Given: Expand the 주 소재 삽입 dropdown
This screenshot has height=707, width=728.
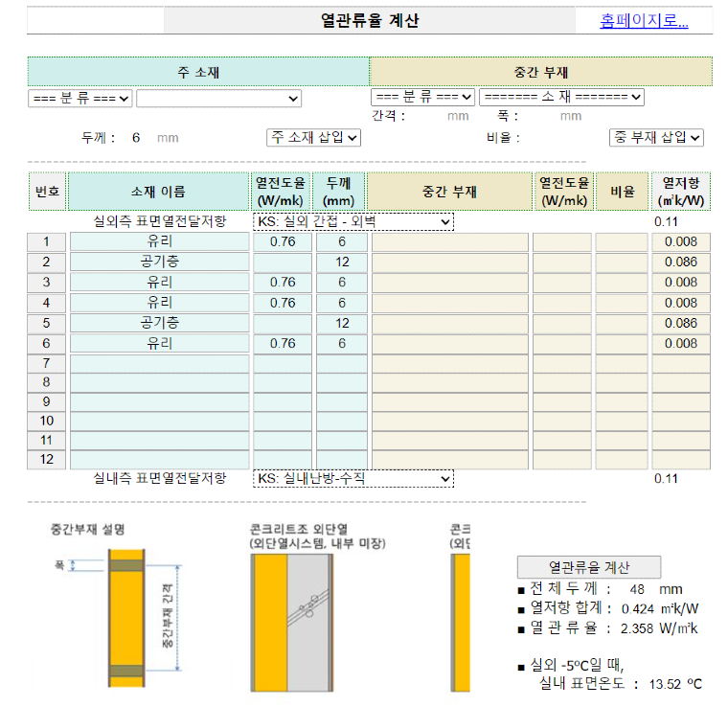Looking at the screenshot, I should pos(313,137).
